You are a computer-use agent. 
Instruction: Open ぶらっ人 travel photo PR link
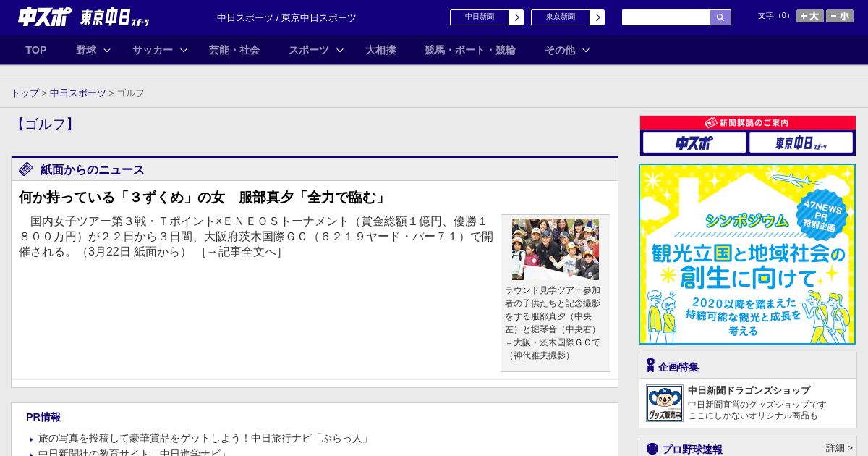click(205, 439)
